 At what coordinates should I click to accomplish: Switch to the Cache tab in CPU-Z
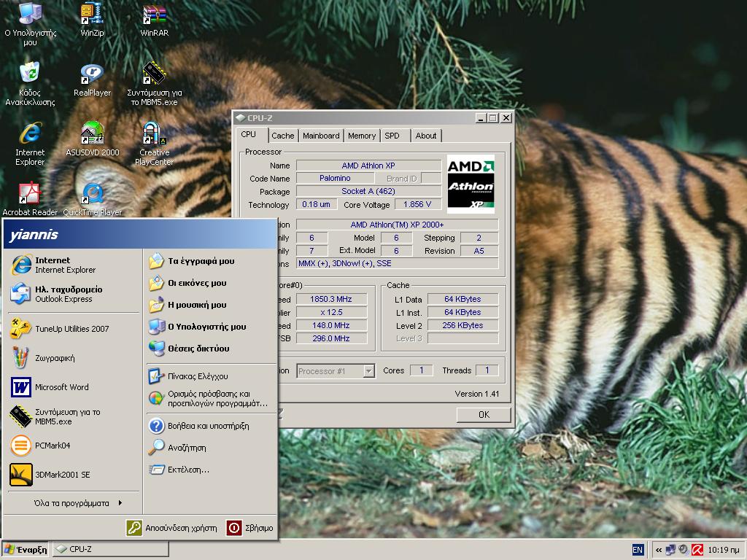pyautogui.click(x=283, y=136)
